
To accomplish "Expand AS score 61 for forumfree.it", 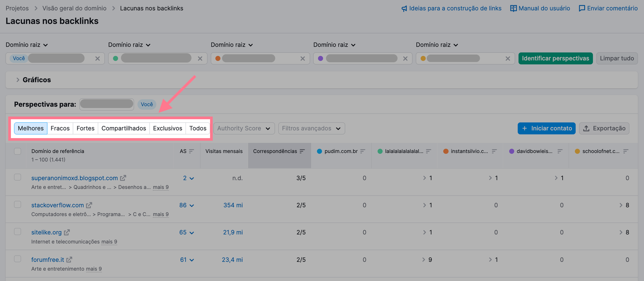I will pos(187,260).
